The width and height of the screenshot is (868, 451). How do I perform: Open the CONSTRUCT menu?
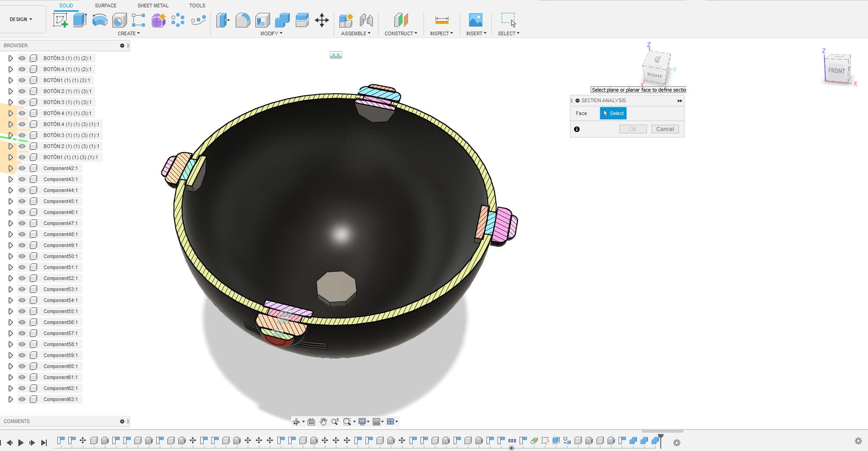click(401, 33)
